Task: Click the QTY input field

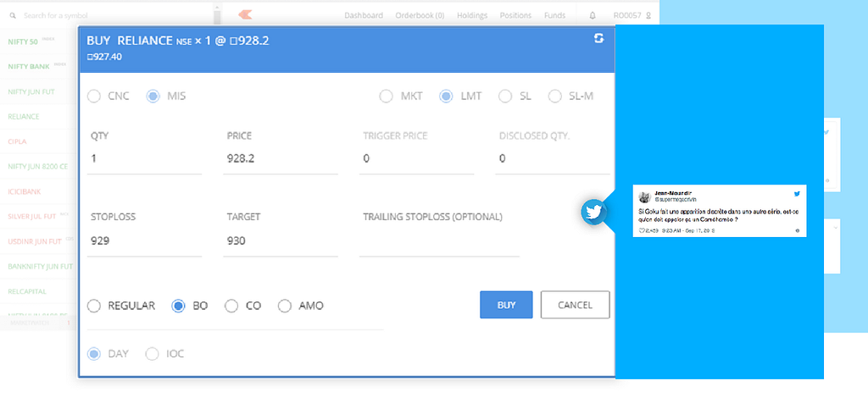Action: pos(144,159)
